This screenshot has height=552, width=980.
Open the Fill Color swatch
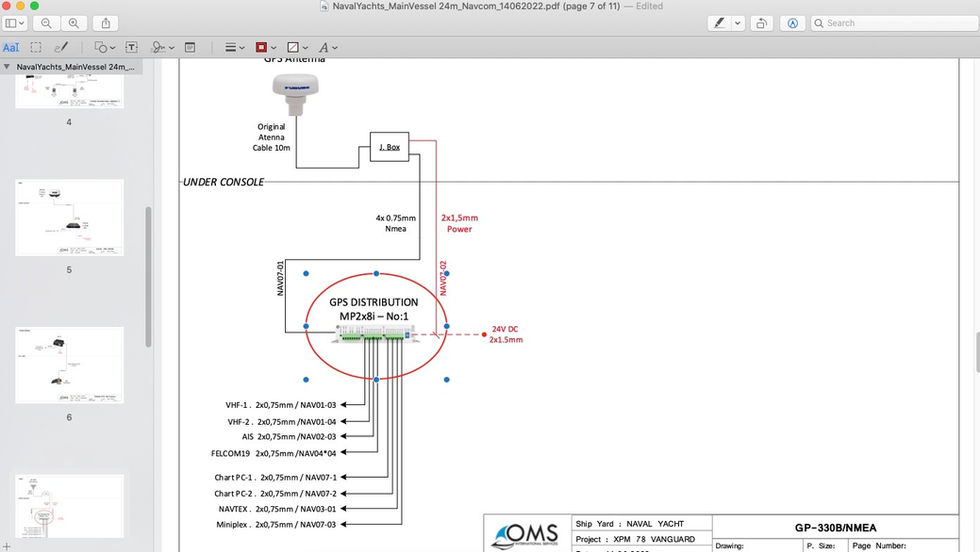297,48
